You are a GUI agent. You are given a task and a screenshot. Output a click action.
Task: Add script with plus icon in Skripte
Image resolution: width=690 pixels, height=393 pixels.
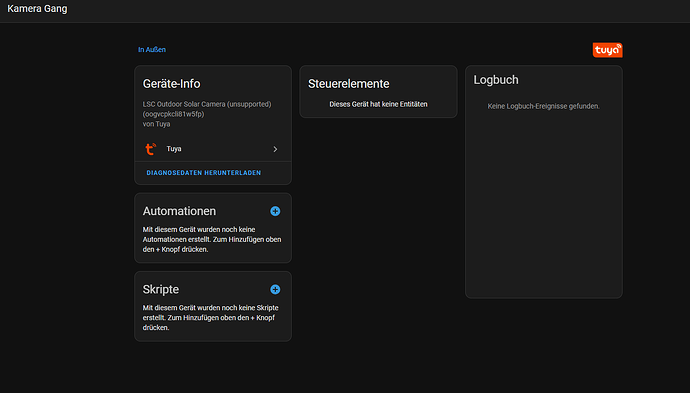(x=275, y=290)
